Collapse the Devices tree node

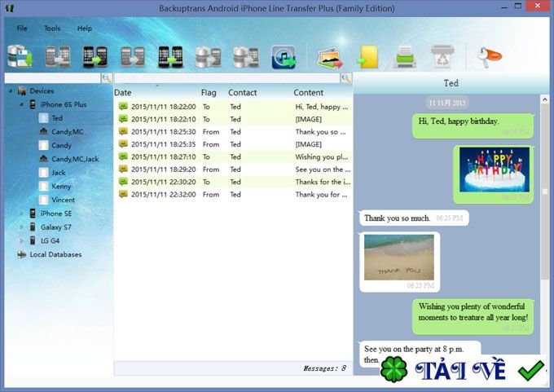coord(11,91)
